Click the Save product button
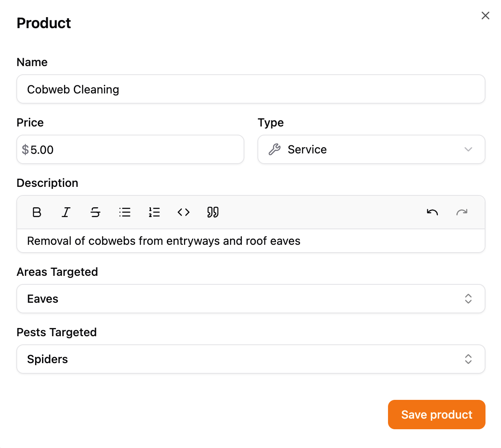Image resolution: width=501 pixels, height=448 pixels. [437, 415]
